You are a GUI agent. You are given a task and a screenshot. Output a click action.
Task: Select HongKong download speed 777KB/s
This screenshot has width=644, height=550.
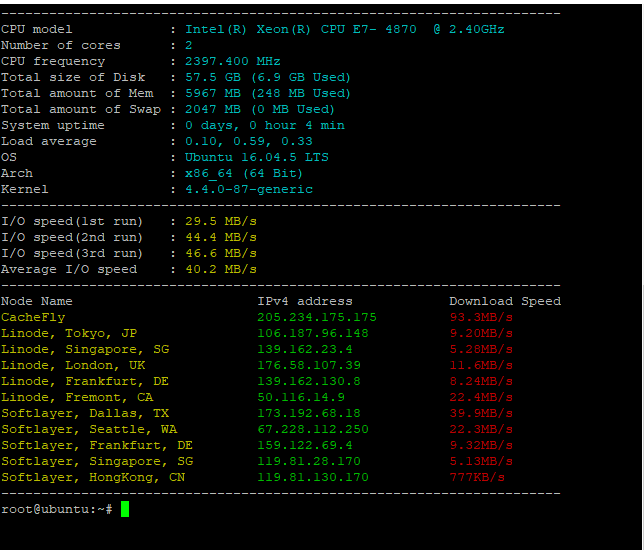pyautogui.click(x=477, y=477)
